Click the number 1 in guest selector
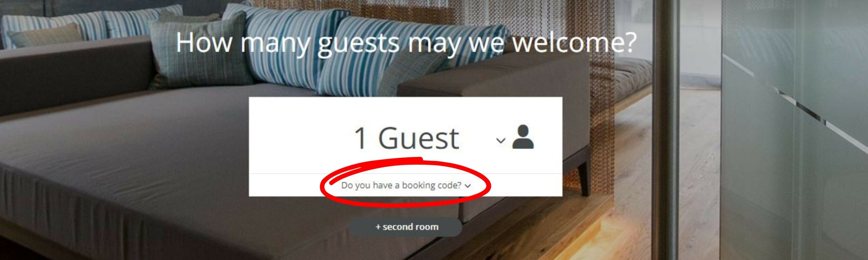 360,138
